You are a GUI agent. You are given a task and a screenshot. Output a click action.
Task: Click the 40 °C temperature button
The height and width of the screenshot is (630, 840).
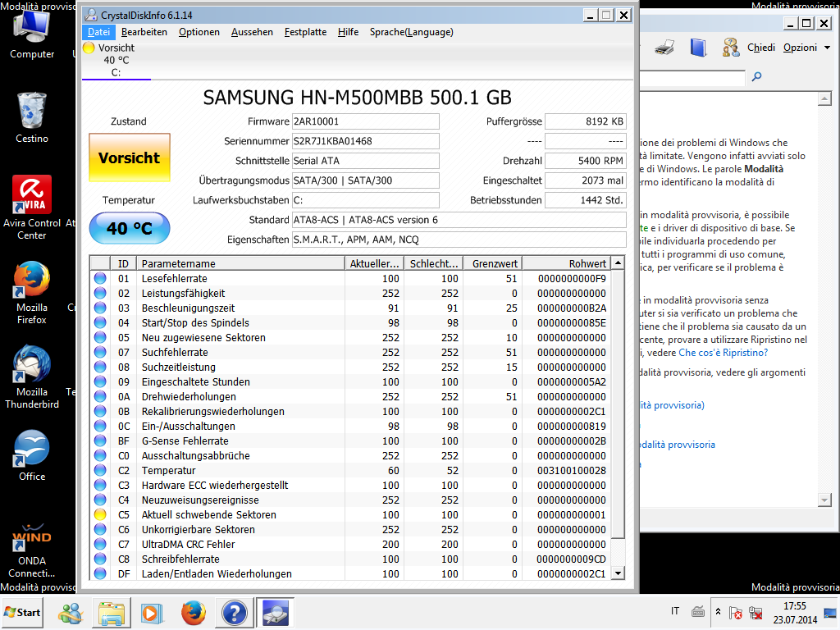point(130,228)
